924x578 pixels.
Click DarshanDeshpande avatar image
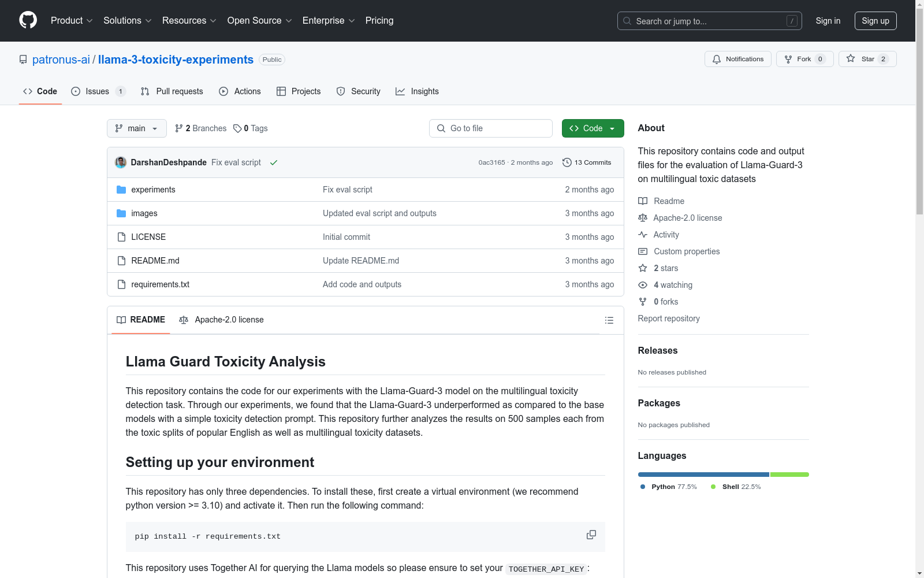point(121,162)
